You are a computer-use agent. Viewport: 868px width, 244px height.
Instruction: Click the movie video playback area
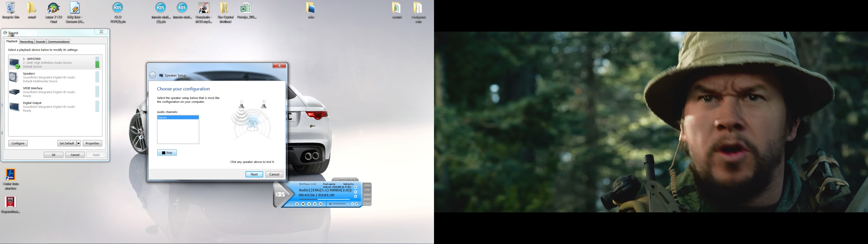(x=651, y=122)
